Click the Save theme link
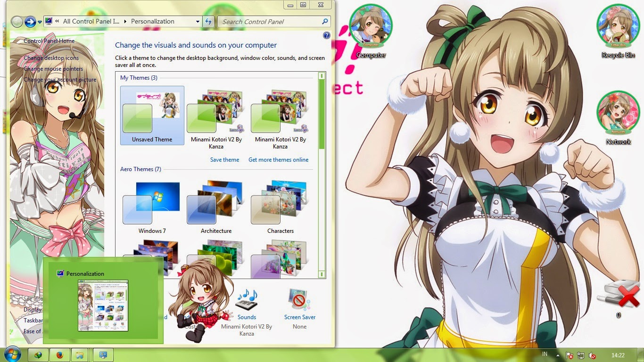 pyautogui.click(x=225, y=159)
